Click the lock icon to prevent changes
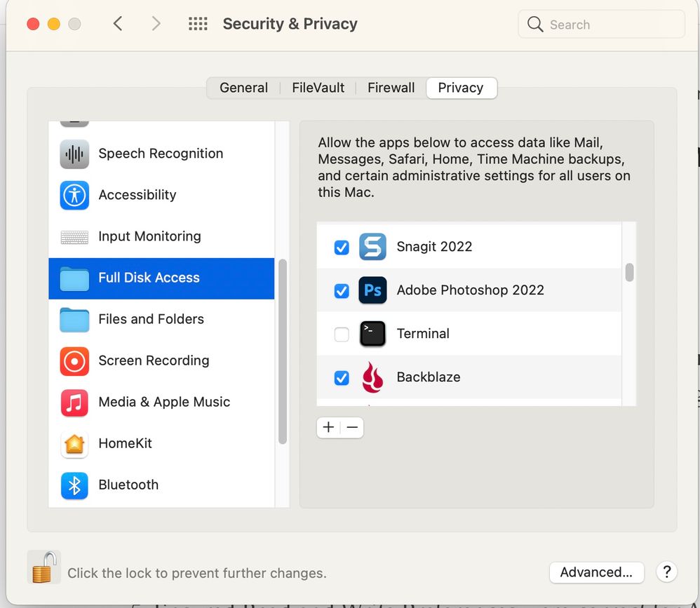 point(43,567)
